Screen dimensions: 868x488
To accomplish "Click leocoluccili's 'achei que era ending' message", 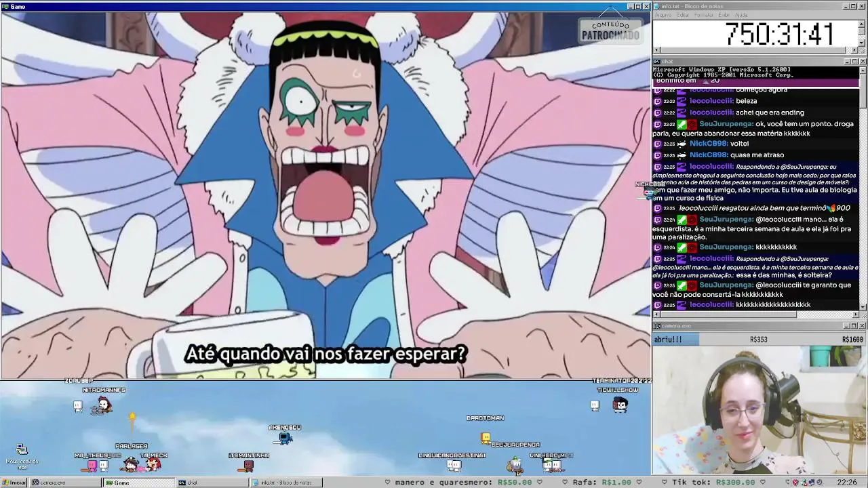I will (770, 113).
